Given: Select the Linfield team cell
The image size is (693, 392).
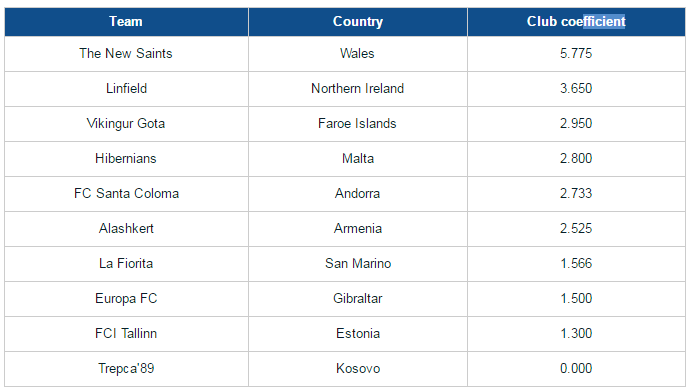Looking at the screenshot, I should click(x=126, y=88).
